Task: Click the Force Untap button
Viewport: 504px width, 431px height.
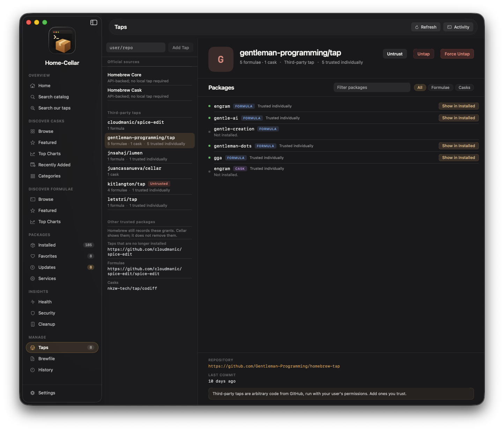Action: (457, 54)
